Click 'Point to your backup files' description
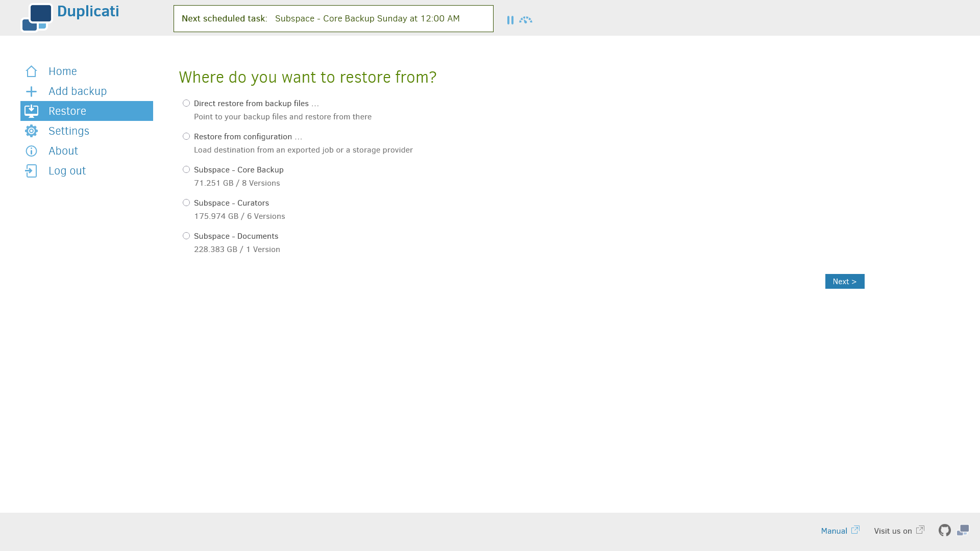 pos(283,117)
